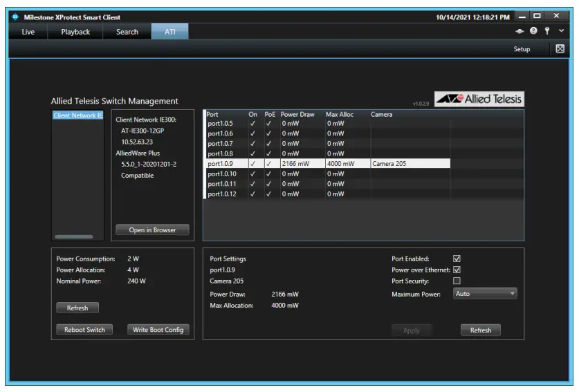Click the On checkmark for port1.0.5
Image resolution: width=579 pixels, height=392 pixels.
(x=252, y=124)
